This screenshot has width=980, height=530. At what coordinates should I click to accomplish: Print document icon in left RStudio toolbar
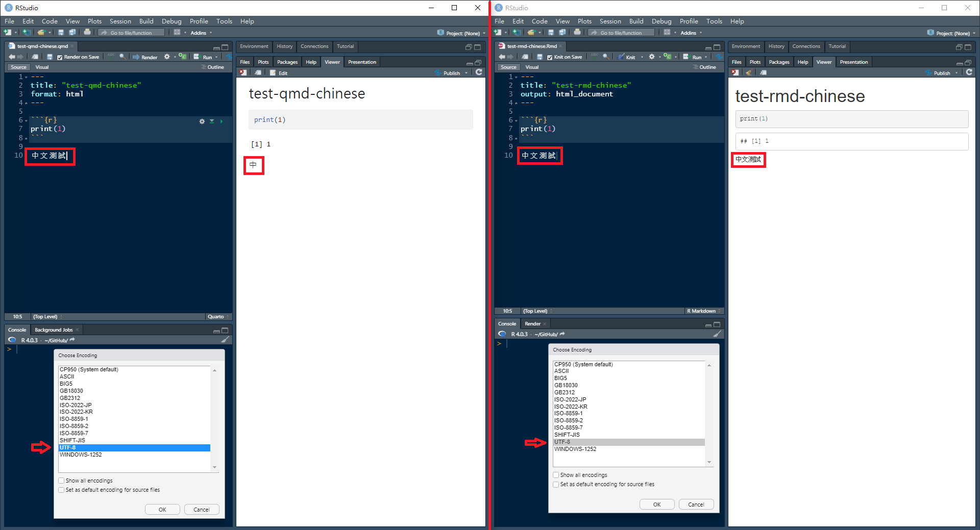[x=87, y=32]
